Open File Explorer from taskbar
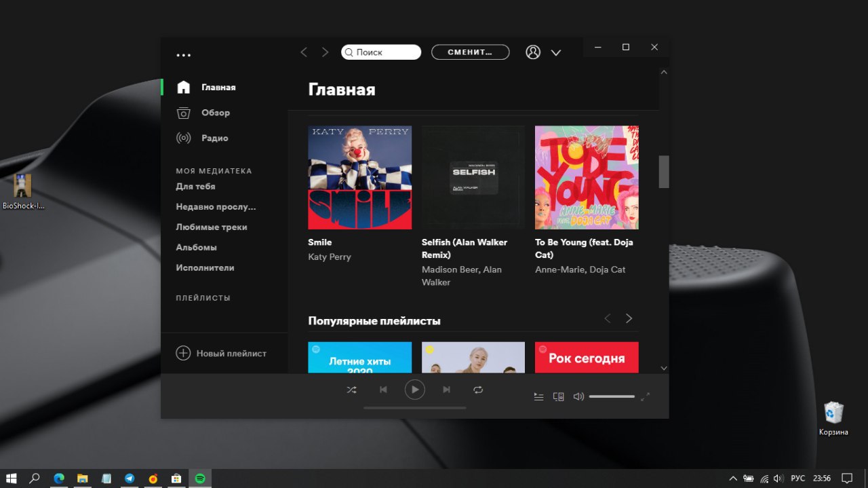This screenshot has width=868, height=488. coord(82,478)
